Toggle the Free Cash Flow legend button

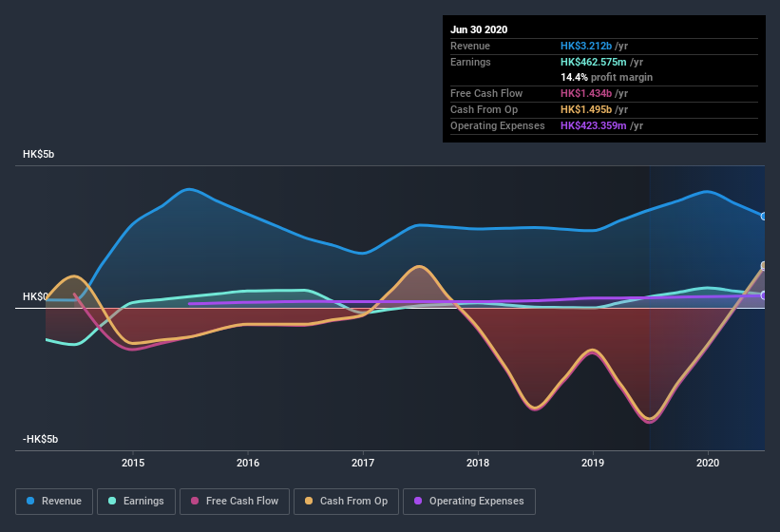tap(235, 502)
